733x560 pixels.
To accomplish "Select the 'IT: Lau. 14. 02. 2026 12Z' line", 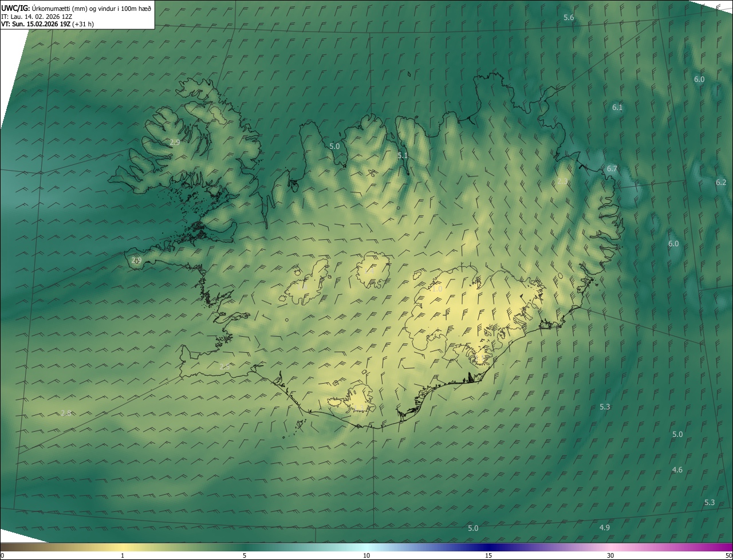I will pyautogui.click(x=36, y=16).
